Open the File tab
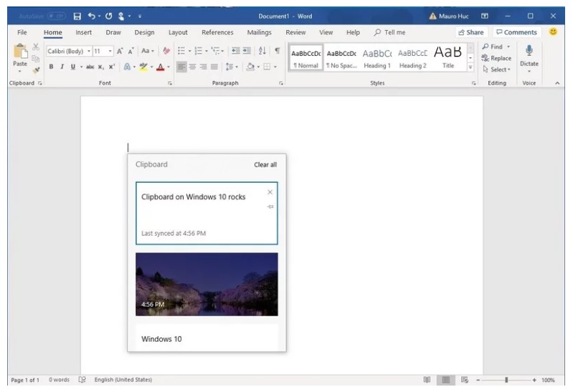 [x=22, y=32]
